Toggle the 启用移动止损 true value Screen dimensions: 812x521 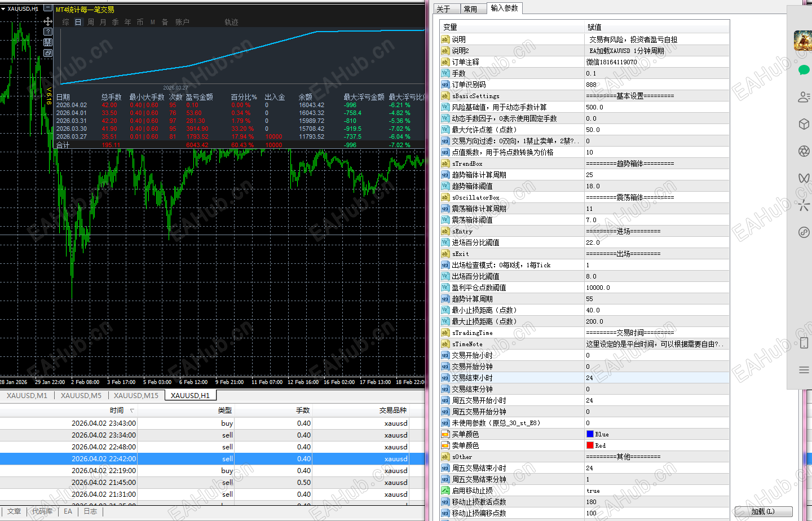pyautogui.click(x=593, y=491)
